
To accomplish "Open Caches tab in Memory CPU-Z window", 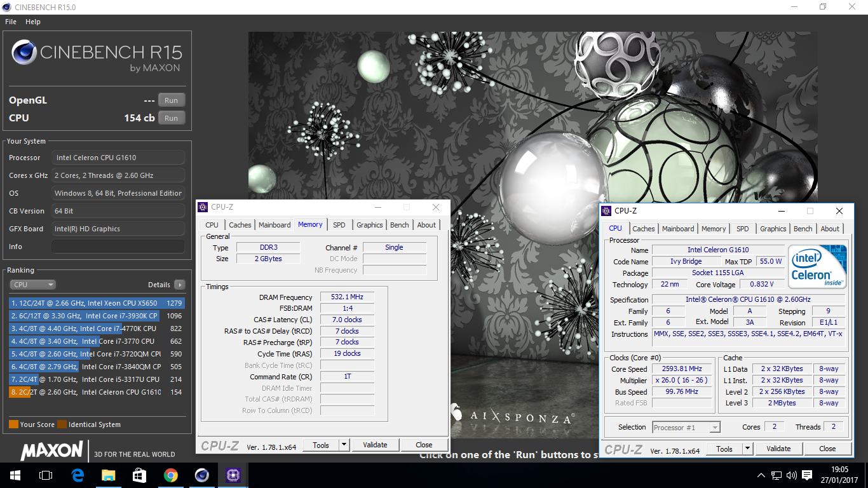I will (240, 225).
